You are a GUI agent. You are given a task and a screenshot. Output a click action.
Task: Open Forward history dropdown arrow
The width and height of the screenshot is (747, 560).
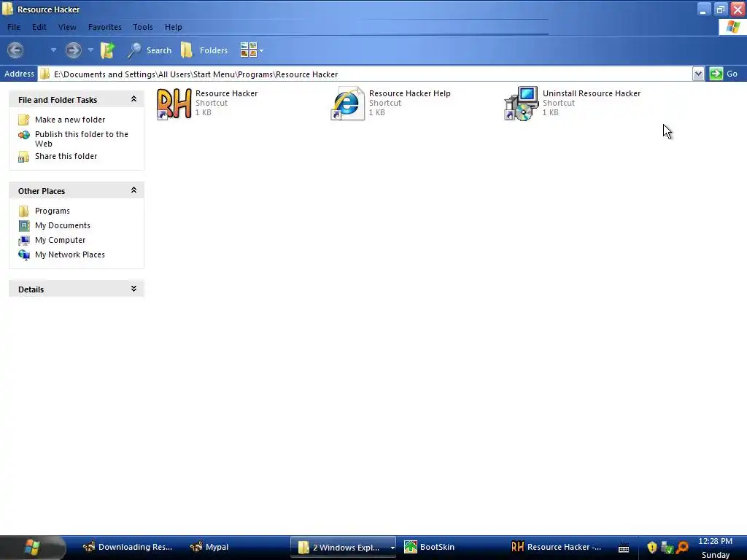(90, 50)
